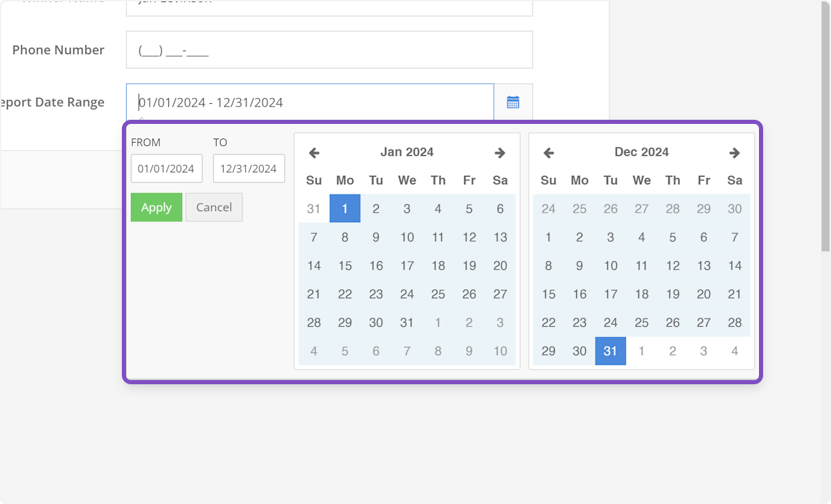
Task: Select January 15 in the left calendar
Action: point(345,265)
